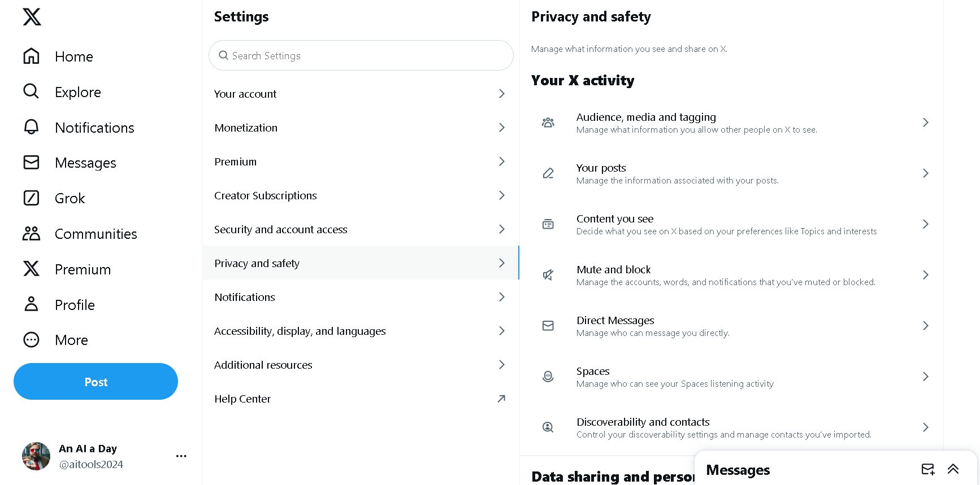Click the blue Post button
The width and height of the screenshot is (980, 485).
tap(96, 382)
